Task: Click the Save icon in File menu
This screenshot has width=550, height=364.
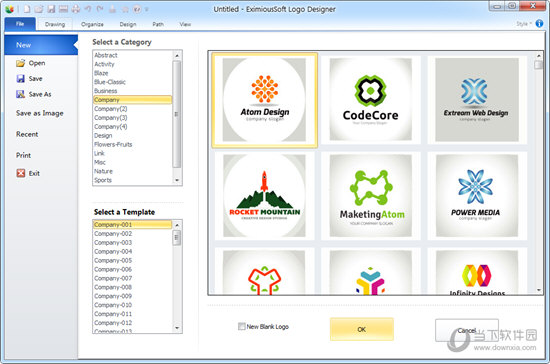Action: [20, 79]
